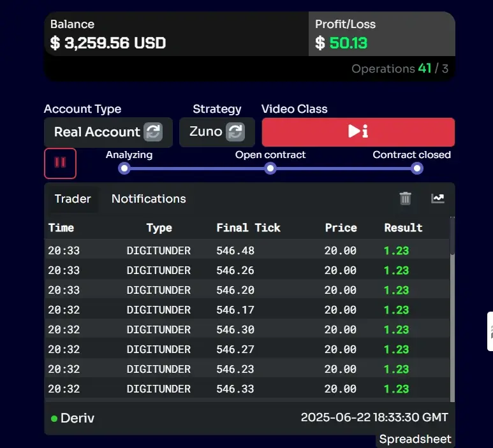Click the Operations 41 / 3 counter
The width and height of the screenshot is (493, 448).
point(400,68)
